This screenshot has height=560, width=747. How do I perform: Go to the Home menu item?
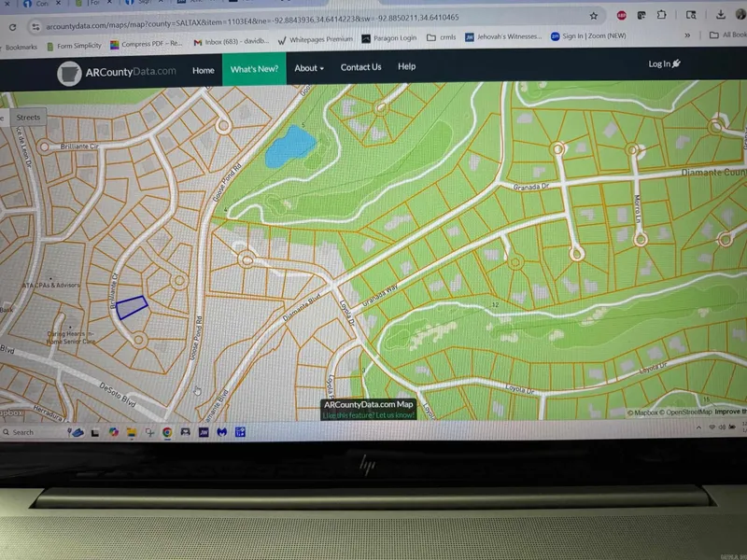coord(203,69)
